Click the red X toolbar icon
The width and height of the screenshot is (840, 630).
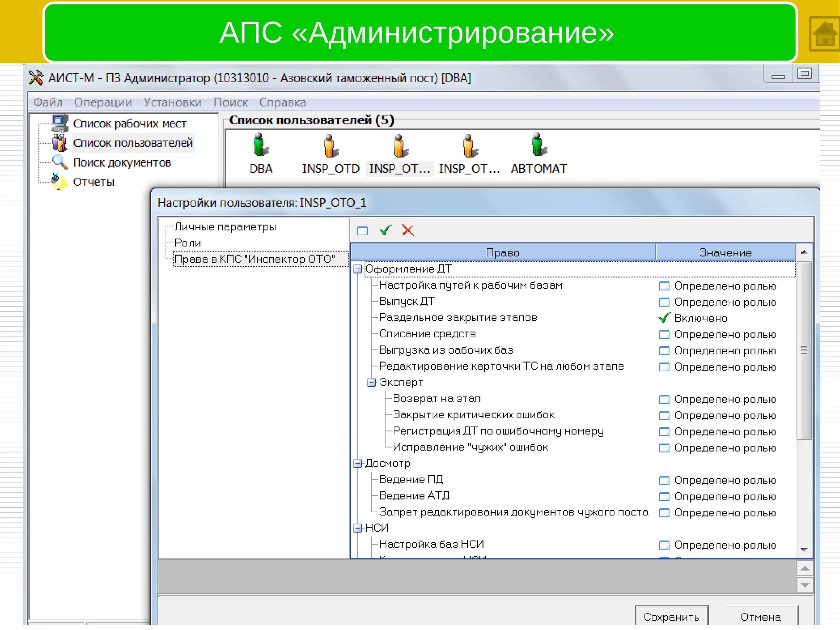(x=407, y=230)
